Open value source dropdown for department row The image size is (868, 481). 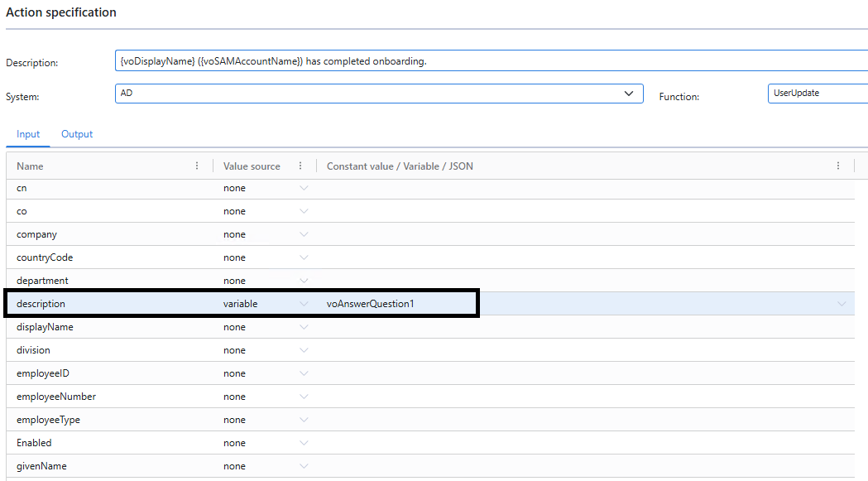304,281
